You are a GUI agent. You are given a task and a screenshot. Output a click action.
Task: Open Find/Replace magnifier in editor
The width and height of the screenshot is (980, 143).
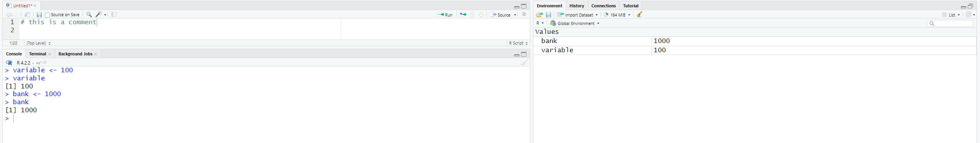(89, 15)
